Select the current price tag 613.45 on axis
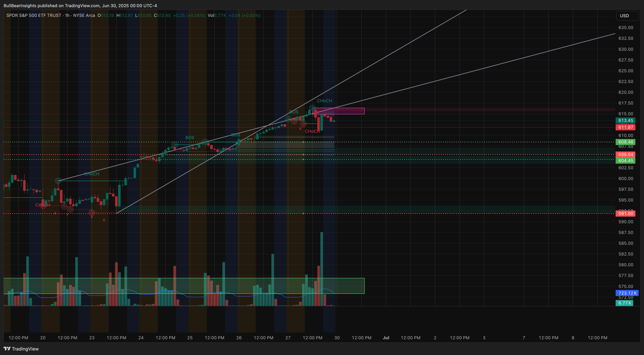This screenshot has width=644, height=355. pyautogui.click(x=626, y=121)
